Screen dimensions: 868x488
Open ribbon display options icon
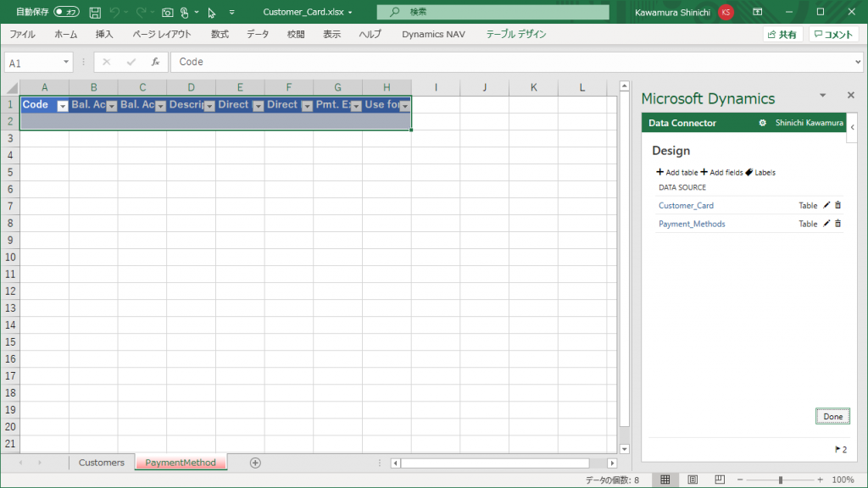point(757,12)
